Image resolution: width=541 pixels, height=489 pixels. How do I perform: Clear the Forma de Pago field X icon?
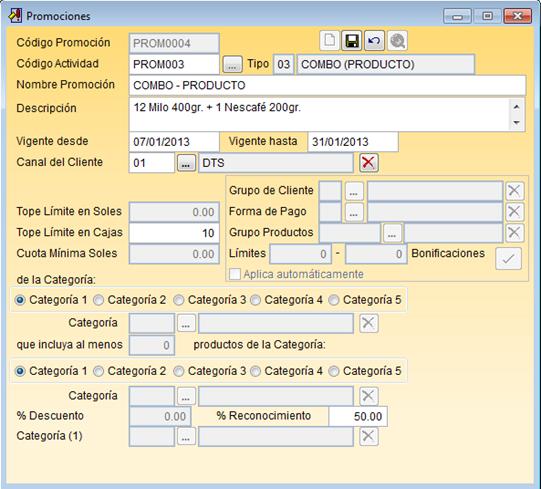514,212
